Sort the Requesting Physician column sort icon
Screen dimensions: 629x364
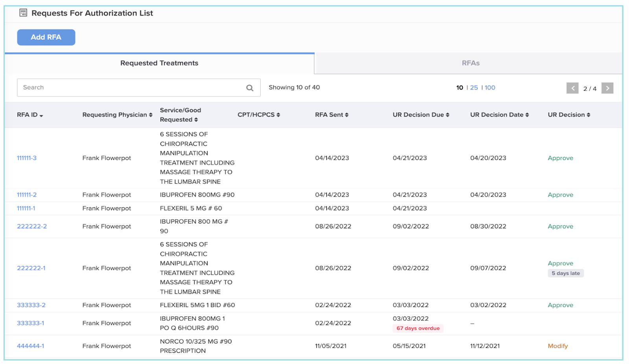(151, 115)
